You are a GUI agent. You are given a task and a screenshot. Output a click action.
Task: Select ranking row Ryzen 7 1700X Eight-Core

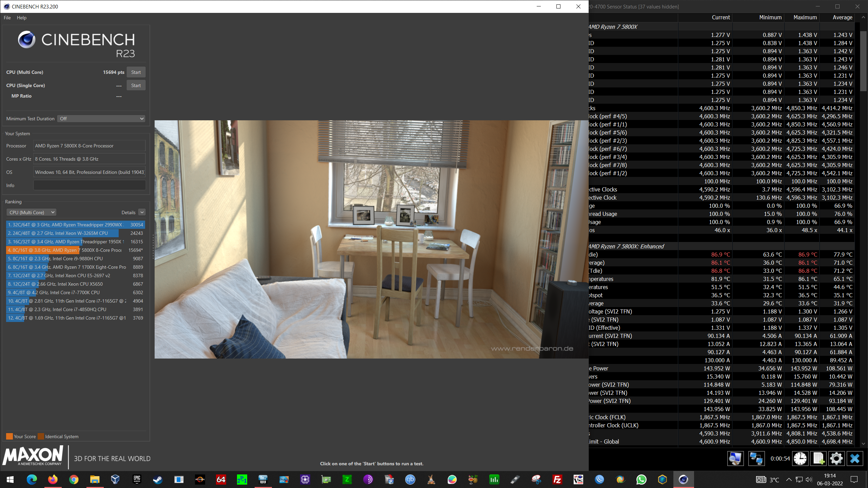click(x=76, y=267)
